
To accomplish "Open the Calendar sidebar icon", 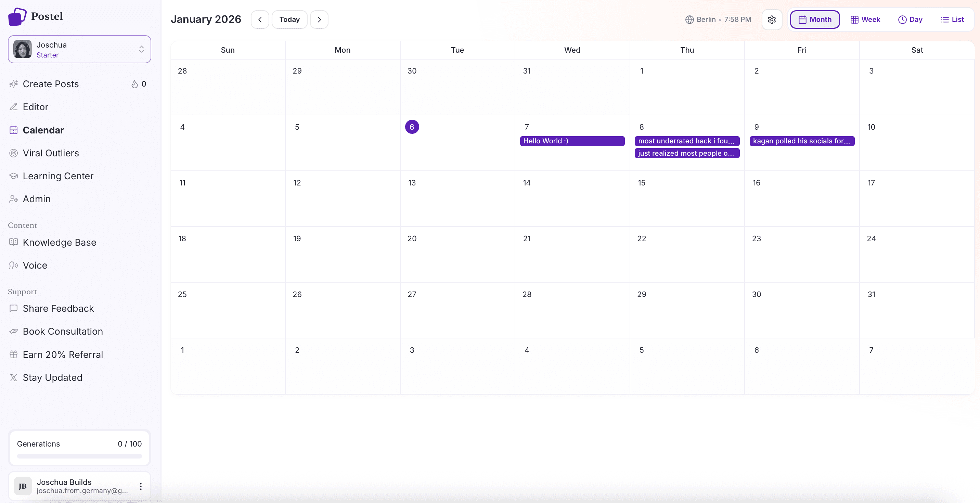I will 14,130.
